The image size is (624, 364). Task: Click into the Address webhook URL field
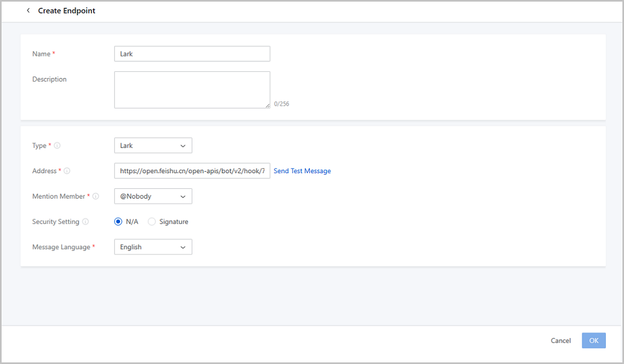point(192,171)
